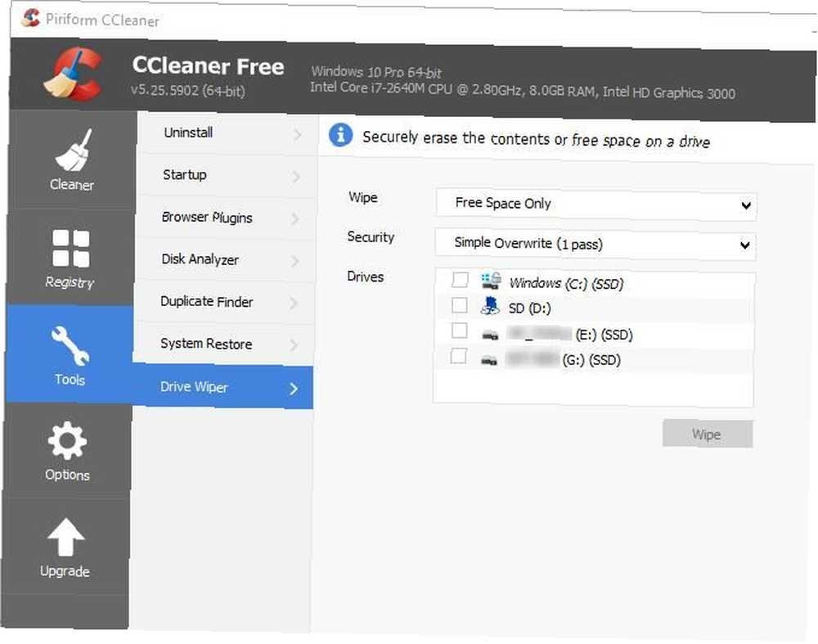The image size is (818, 644).
Task: Click the (E:) (SSD) drive label
Action: 604,335
